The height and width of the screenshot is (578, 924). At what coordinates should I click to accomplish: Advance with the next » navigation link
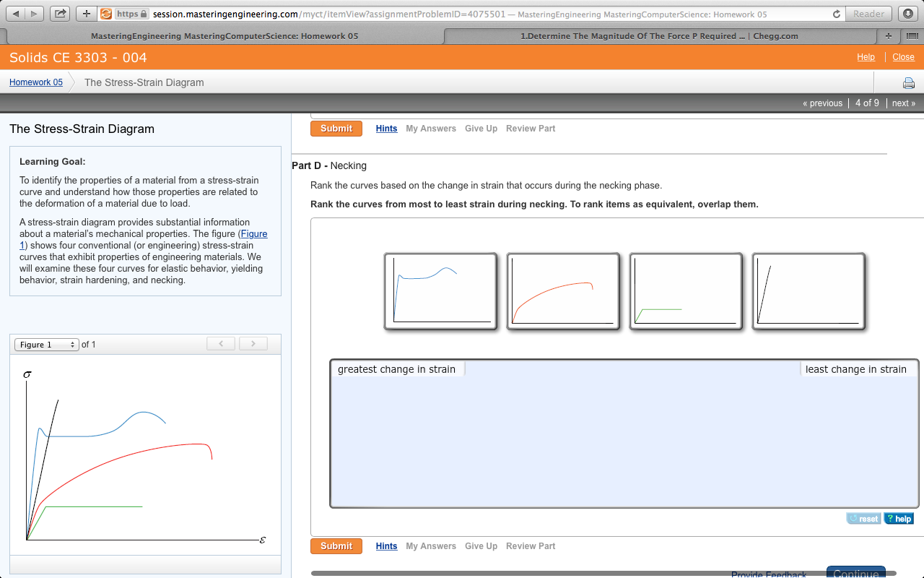903,103
